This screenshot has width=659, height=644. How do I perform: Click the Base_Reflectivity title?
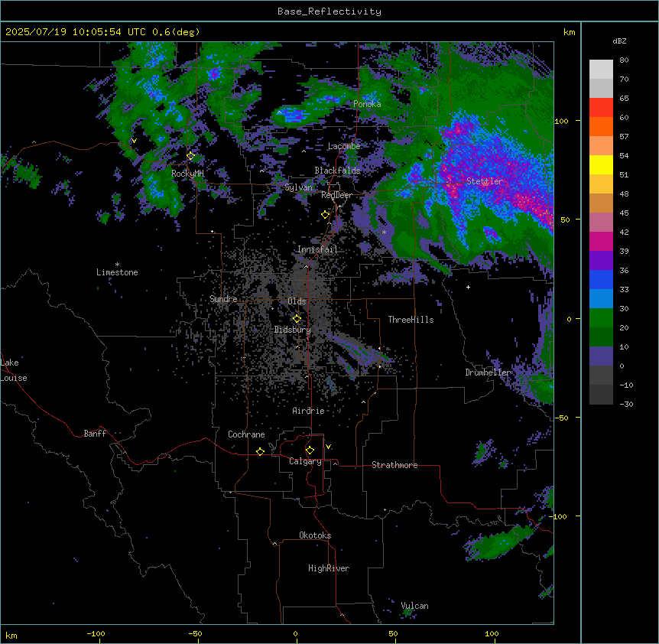click(329, 11)
